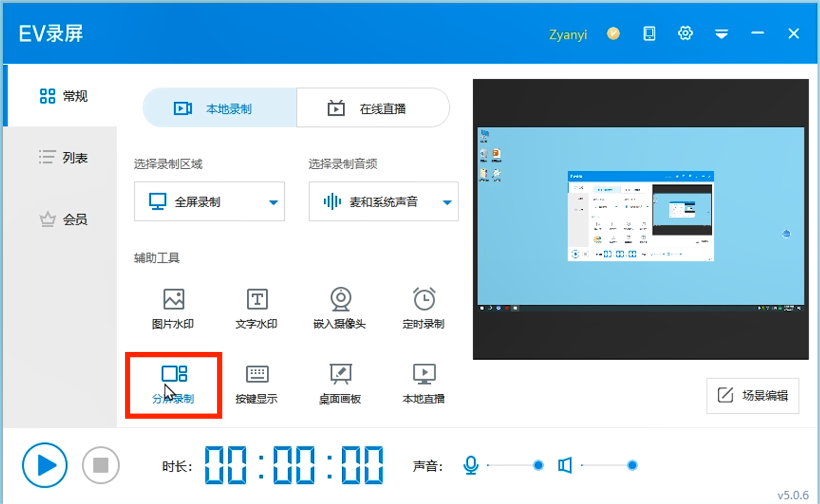The height and width of the screenshot is (504, 820).
Task: Select the 桌面画板 desktop drawing board
Action: pos(340,384)
